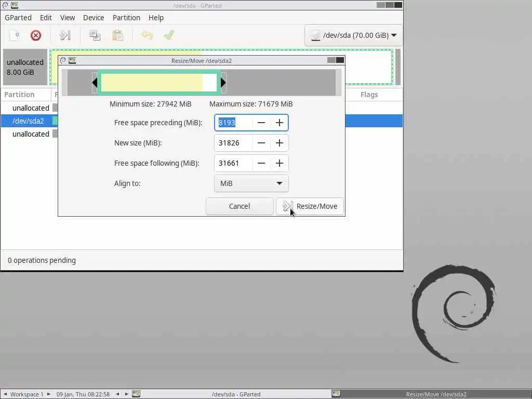The image size is (532, 399).
Task: Click the Free space following input field
Action: pos(233,163)
